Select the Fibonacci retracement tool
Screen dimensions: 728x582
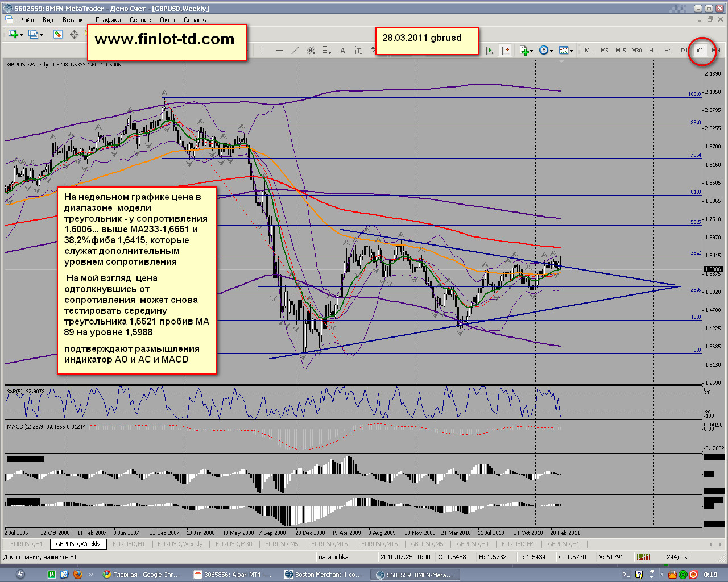pos(326,50)
